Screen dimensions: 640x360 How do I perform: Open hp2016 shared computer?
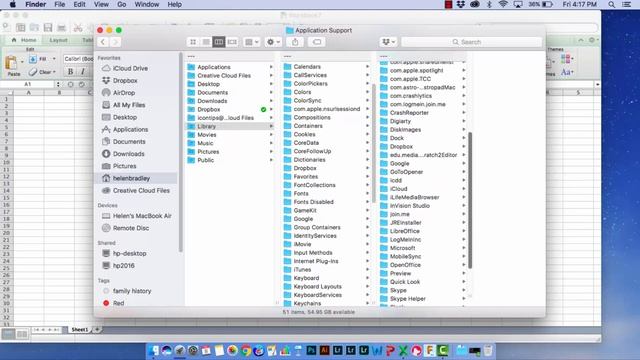coord(123,266)
